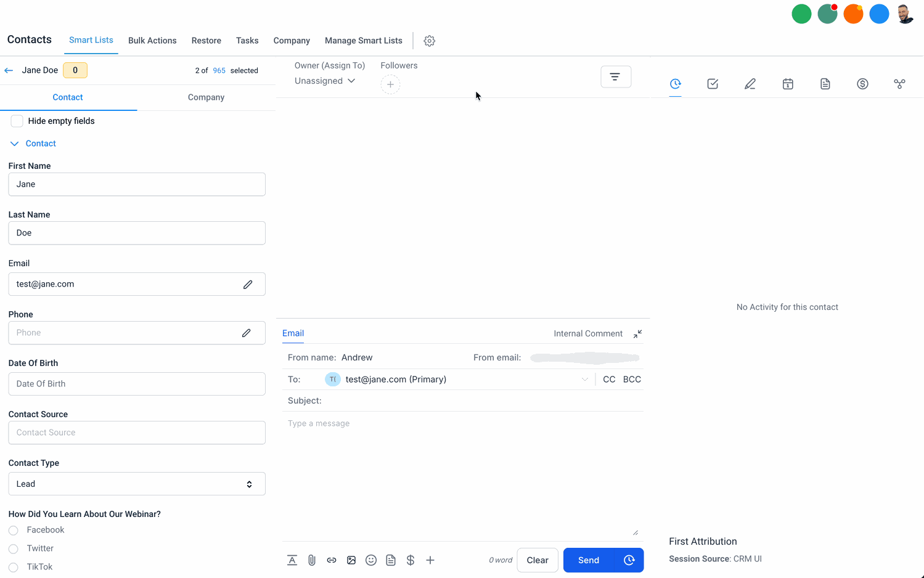Open the text formatting icon in composer
The height and width of the screenshot is (578, 924).
click(x=292, y=560)
